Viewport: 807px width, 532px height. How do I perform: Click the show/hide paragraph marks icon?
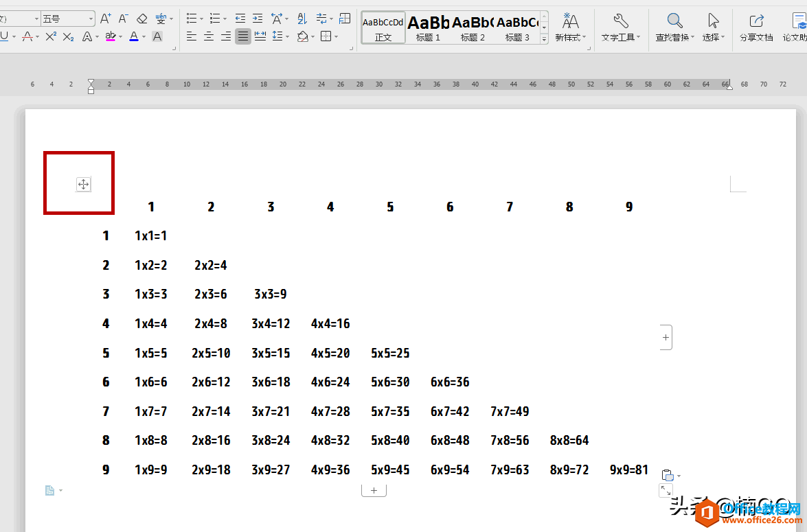click(321, 19)
